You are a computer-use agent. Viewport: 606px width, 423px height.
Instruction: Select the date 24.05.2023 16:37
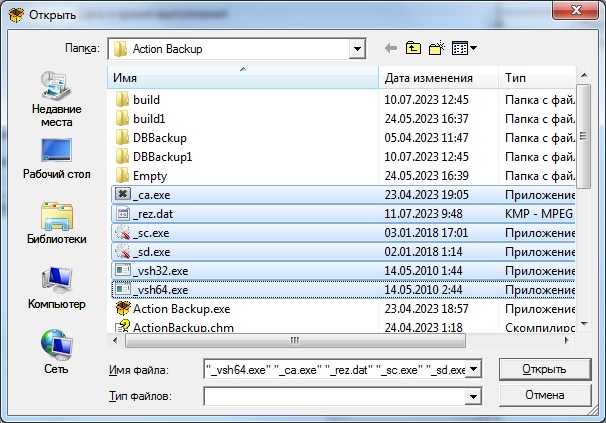tap(426, 118)
